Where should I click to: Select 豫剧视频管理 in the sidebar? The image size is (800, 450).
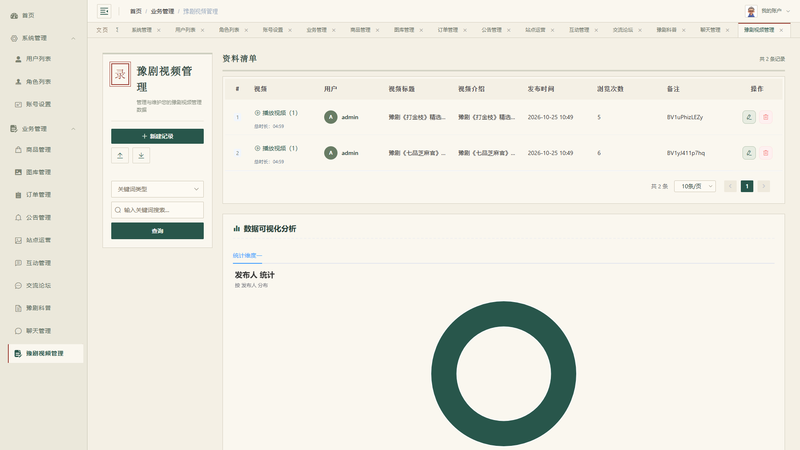[45, 353]
